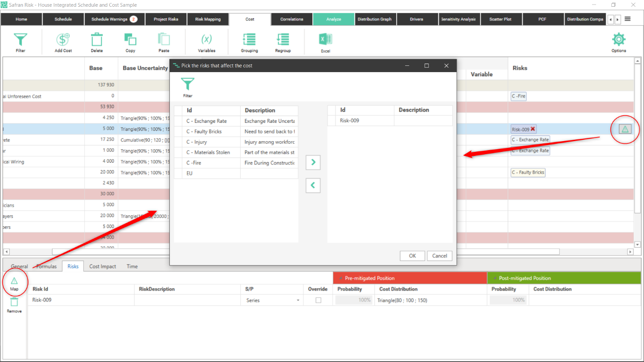Screen dimensions: 644x362
Task: Click the Pre-mitigated Position header
Action: coord(410,278)
